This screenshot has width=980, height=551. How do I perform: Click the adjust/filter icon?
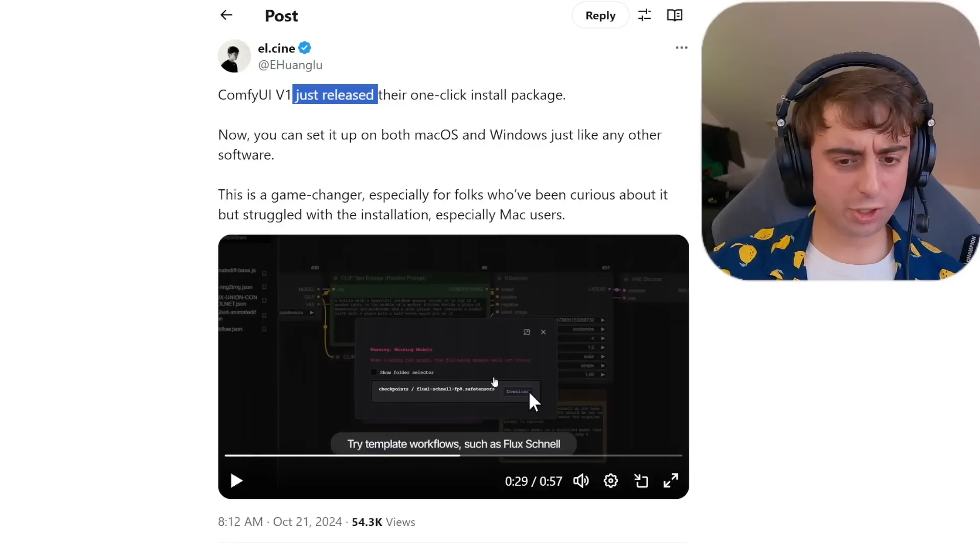pyautogui.click(x=645, y=14)
